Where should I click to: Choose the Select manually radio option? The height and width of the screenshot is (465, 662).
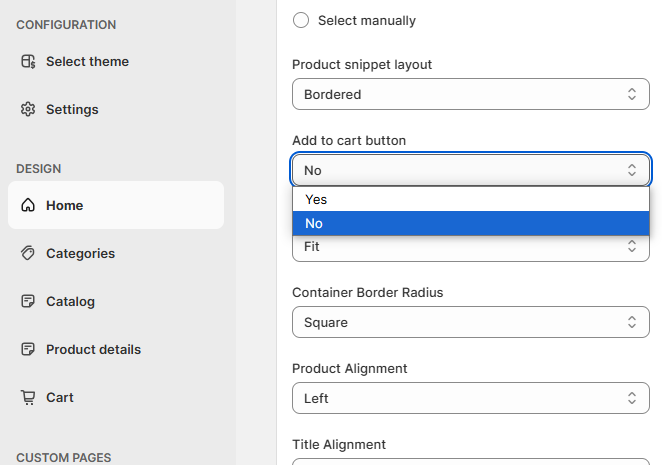tap(301, 20)
